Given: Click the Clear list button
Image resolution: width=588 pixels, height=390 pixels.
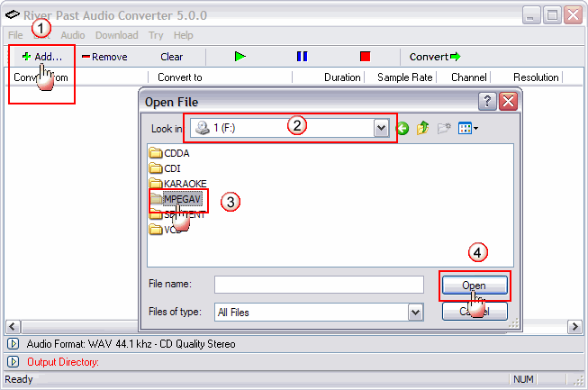Looking at the screenshot, I should click(x=171, y=57).
